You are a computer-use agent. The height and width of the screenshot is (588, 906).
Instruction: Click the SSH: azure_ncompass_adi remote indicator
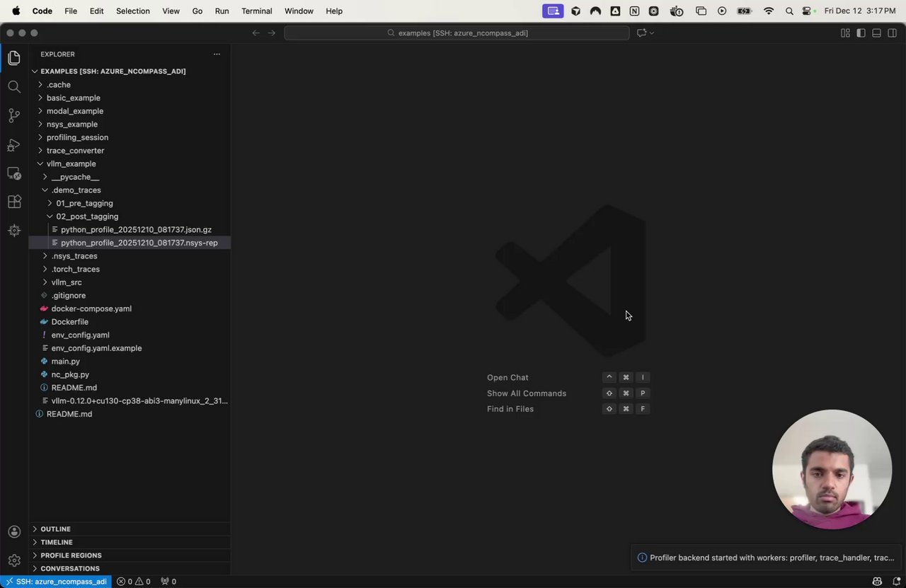56,582
